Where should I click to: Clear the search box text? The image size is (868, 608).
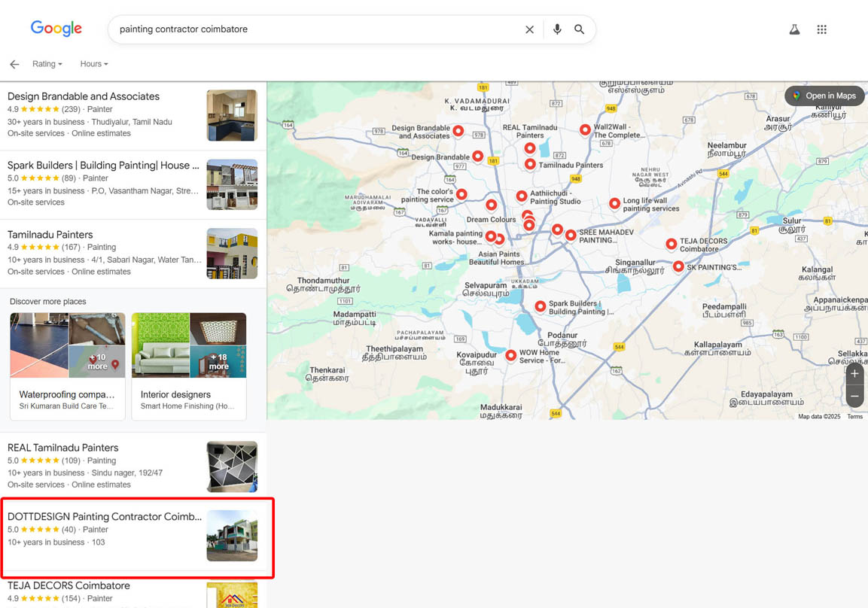[x=529, y=29]
